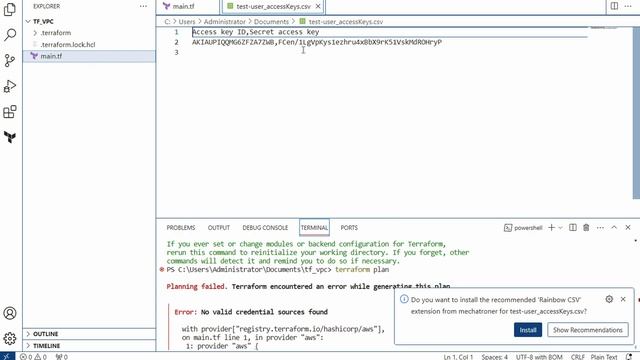Click the editor vertical scrollbar
The height and width of the screenshot is (360, 640).
pyautogui.click(x=636, y=113)
